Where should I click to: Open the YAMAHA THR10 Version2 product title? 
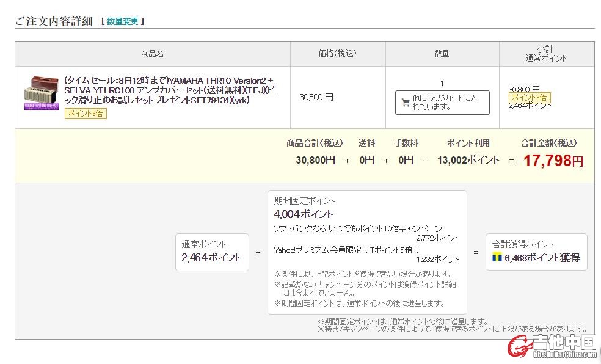(169, 90)
